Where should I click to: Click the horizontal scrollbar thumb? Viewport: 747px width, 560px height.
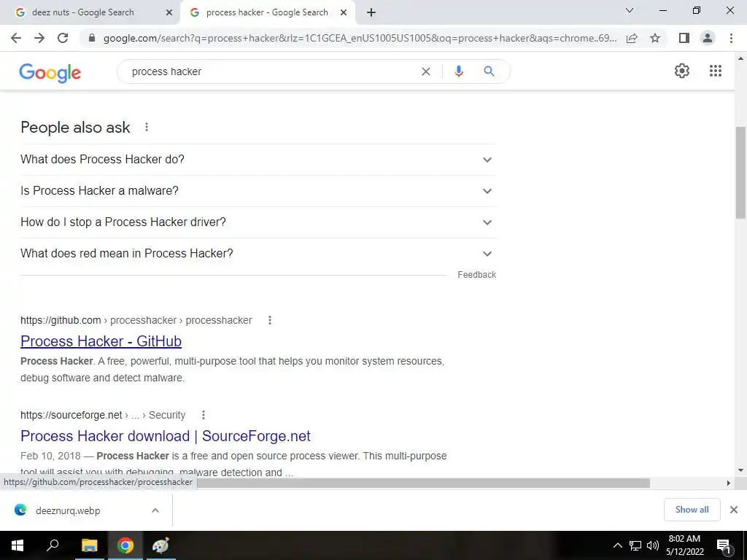pos(423,483)
